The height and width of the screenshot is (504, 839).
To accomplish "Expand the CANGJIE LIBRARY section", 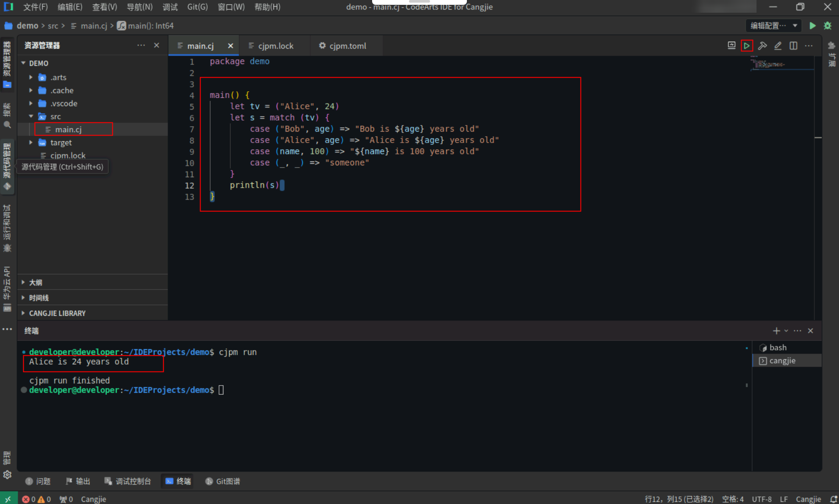I will pos(92,313).
